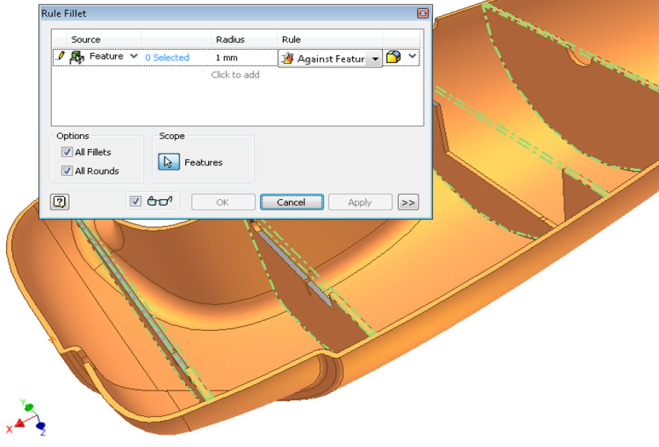
Task: Expand the chevron beside the yellow solid icon
Action: 412,56
